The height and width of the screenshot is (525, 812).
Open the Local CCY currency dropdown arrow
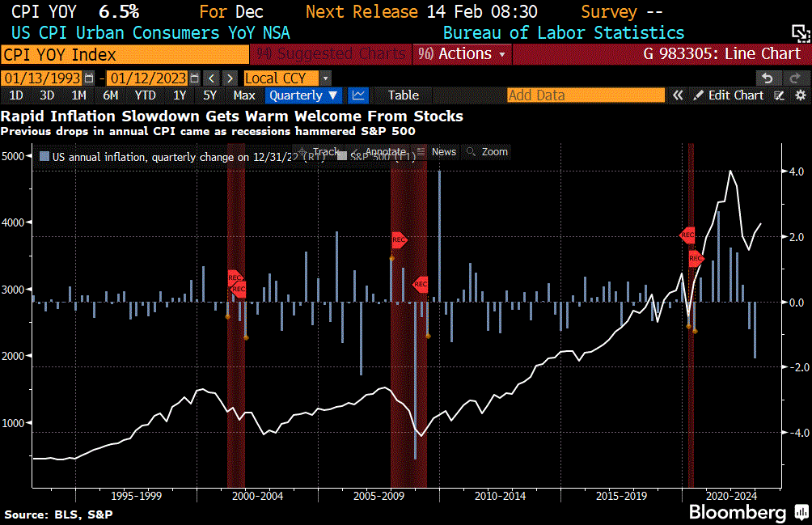pos(325,78)
